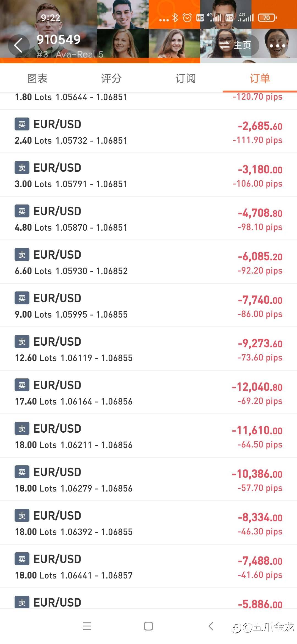The height and width of the screenshot is (644, 297).
Task: Tap the sell icon on 4.80 Lots order
Action: click(22, 211)
